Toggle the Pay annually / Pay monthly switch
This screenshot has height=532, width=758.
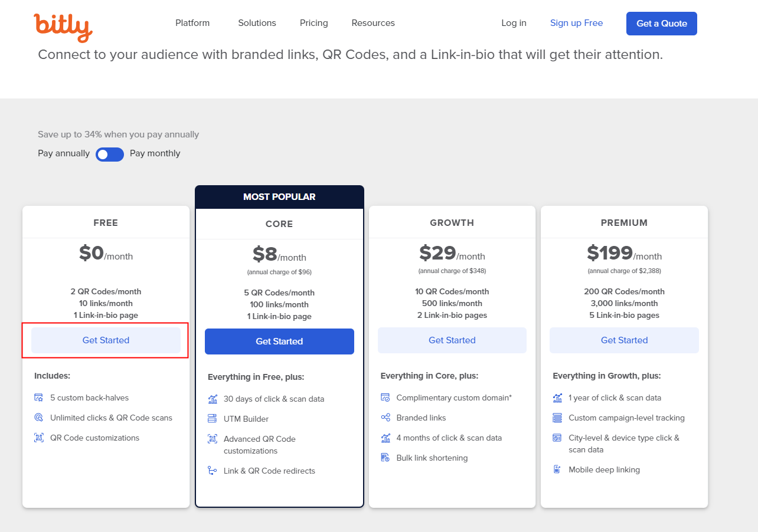(x=110, y=154)
